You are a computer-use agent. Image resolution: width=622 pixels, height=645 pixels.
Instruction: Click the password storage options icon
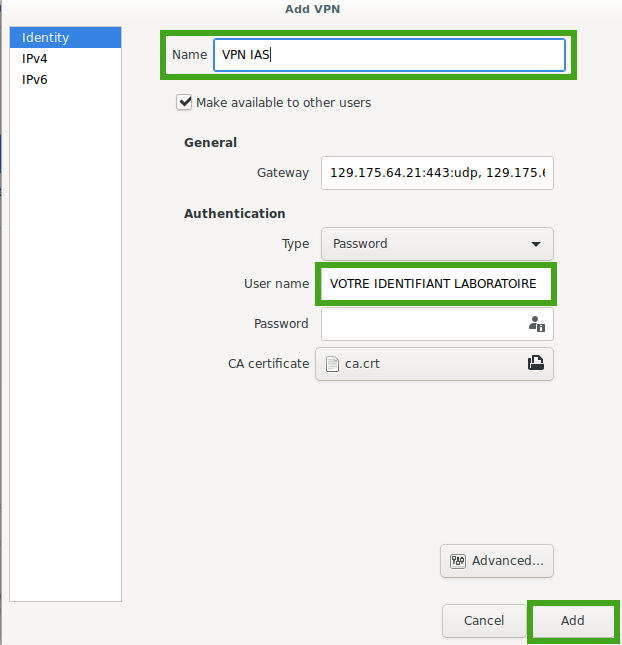536,324
